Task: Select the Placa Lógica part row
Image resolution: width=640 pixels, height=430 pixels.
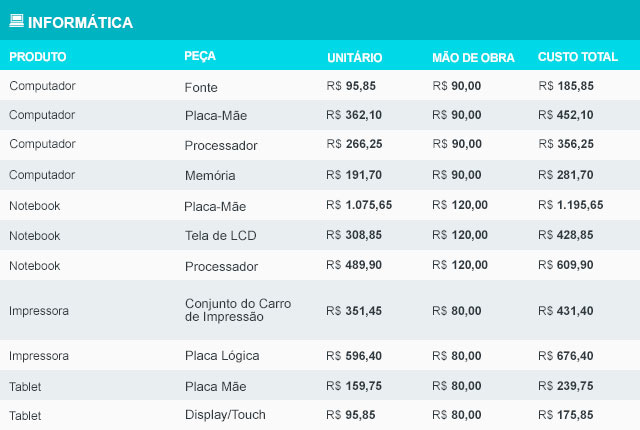Action: pyautogui.click(x=320, y=355)
